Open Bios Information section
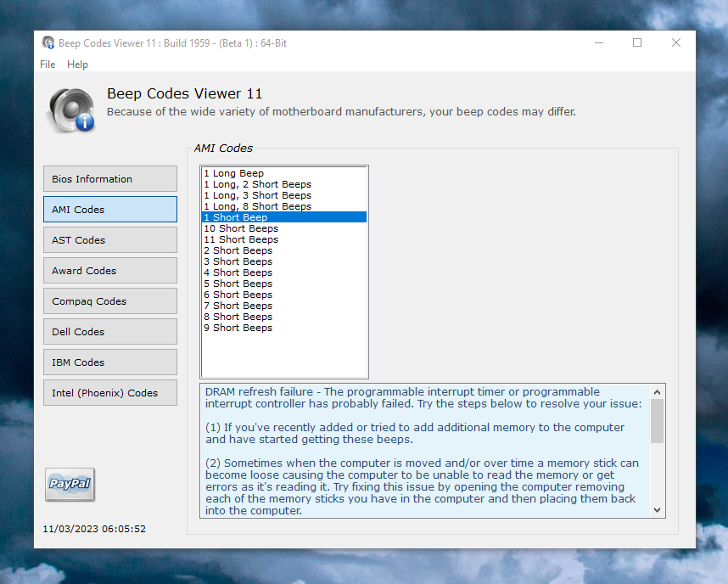The width and height of the screenshot is (728, 584). 110,179
